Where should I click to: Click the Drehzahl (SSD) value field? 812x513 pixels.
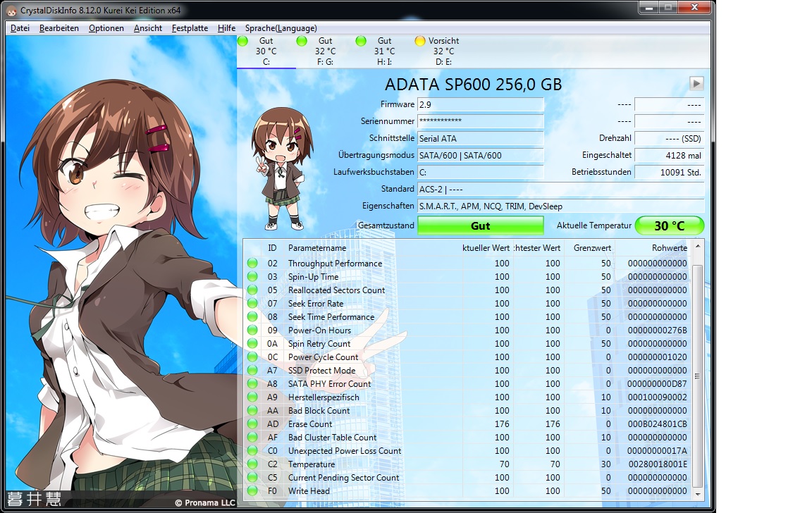click(x=670, y=138)
